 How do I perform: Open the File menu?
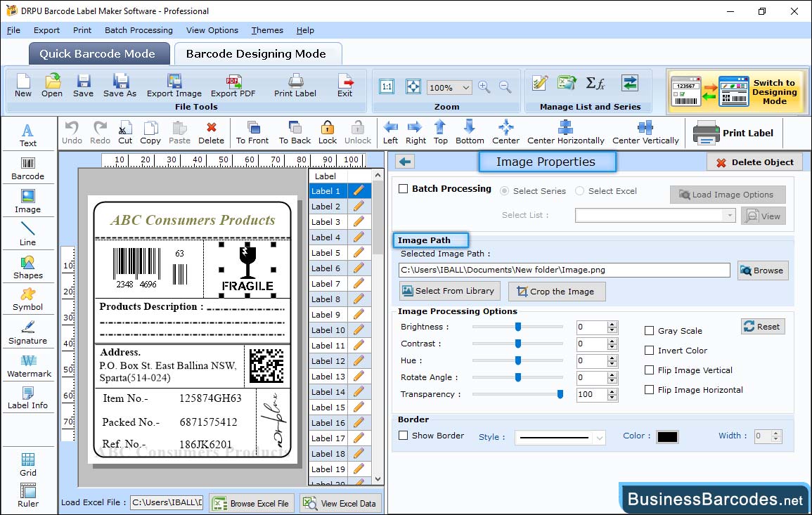point(13,30)
